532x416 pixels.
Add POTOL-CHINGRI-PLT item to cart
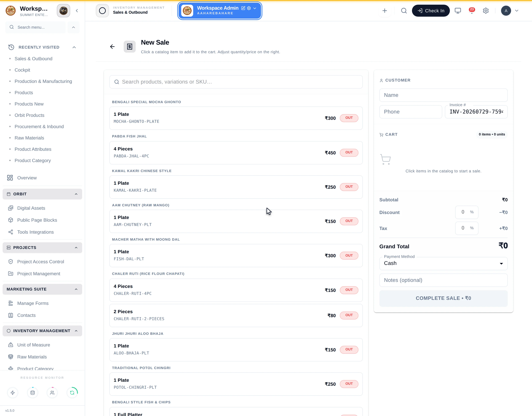coord(236,384)
